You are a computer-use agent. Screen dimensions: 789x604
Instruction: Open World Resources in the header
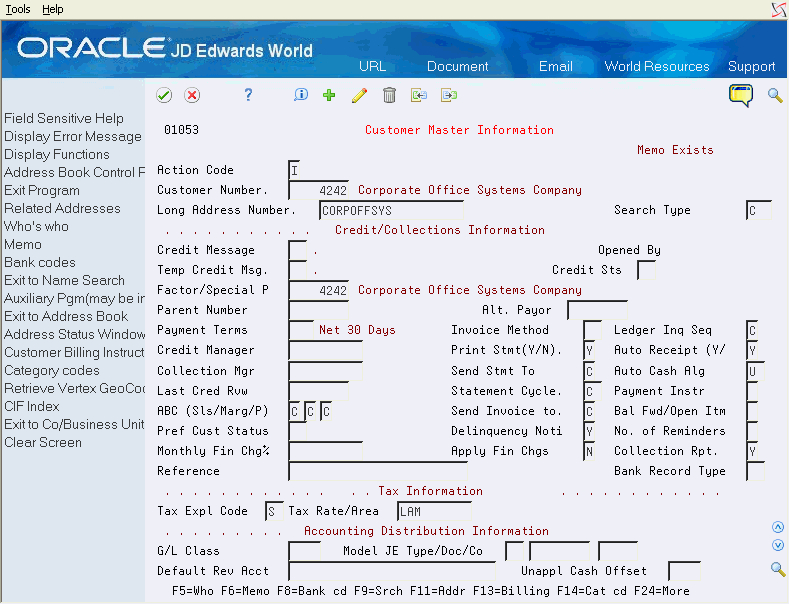coord(657,66)
